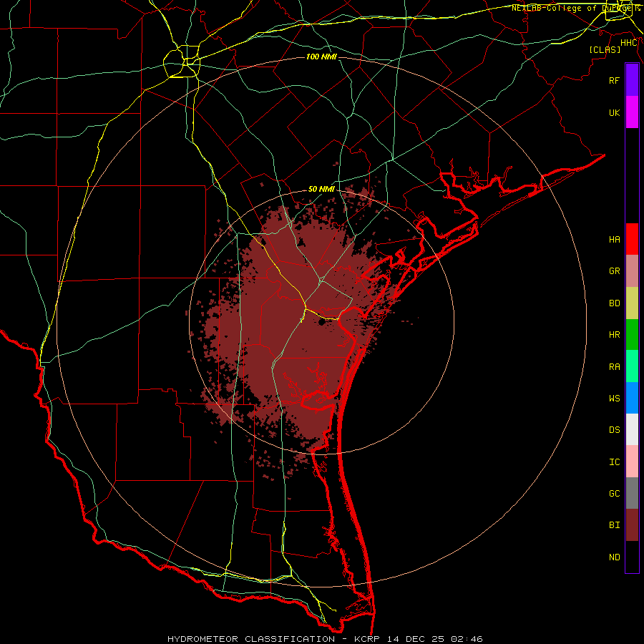Viewport: 644px width, 644px height.
Task: Click the BI legend label
Action: (x=614, y=525)
